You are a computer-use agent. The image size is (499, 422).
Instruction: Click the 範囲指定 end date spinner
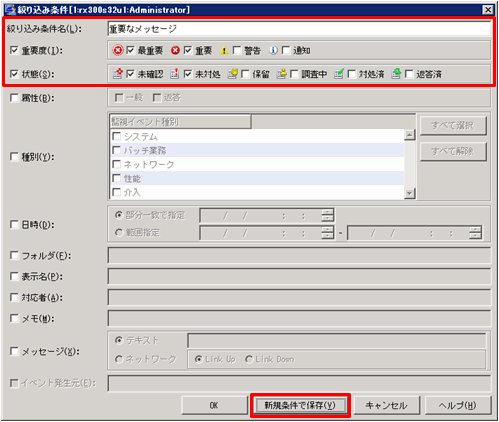click(x=475, y=232)
